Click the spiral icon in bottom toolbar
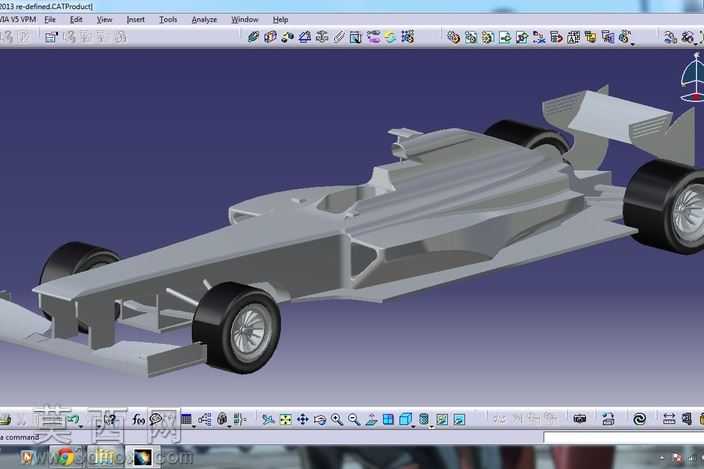 tap(639, 419)
